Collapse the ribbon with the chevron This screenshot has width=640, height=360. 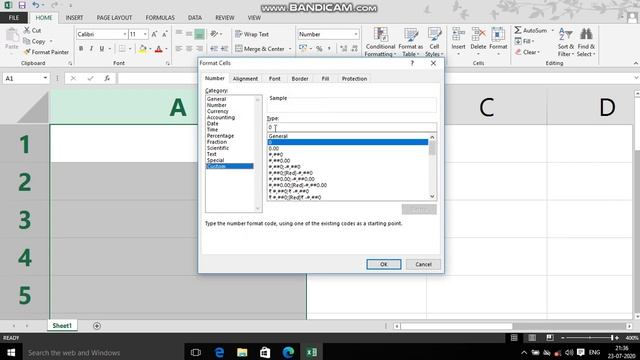636,63
